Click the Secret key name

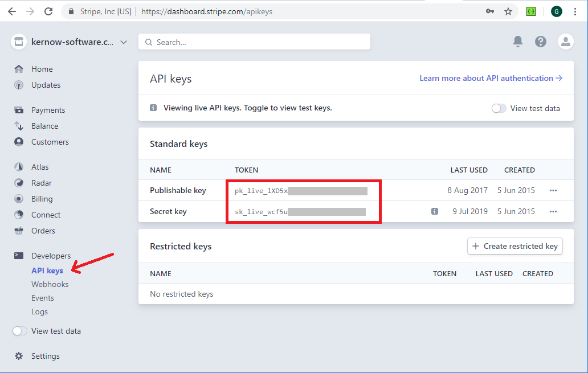168,211
